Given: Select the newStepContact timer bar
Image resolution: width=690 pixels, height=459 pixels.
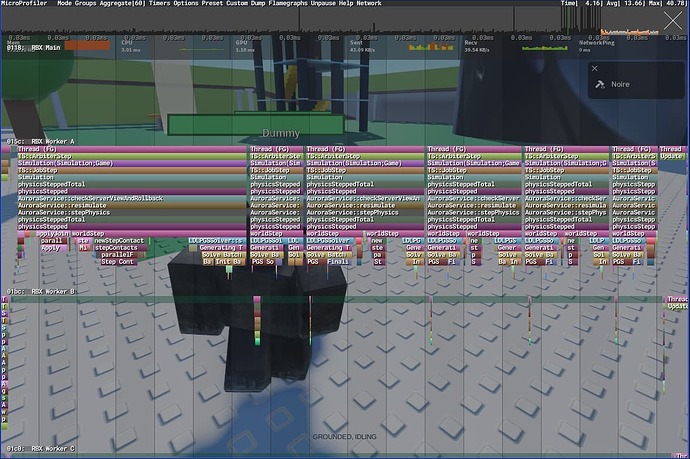Looking at the screenshot, I should pyautogui.click(x=120, y=241).
